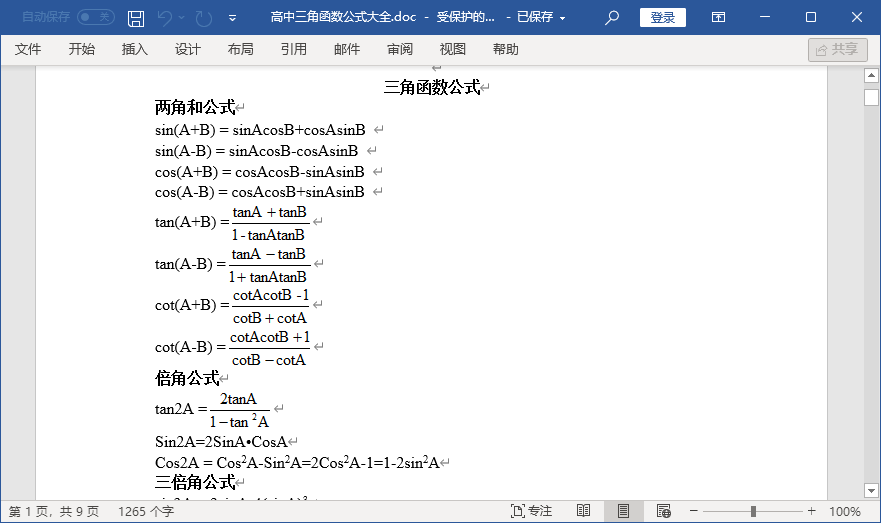The height and width of the screenshot is (523, 881).
Task: Click the vertical scrollbar down arrow
Action: (x=870, y=490)
